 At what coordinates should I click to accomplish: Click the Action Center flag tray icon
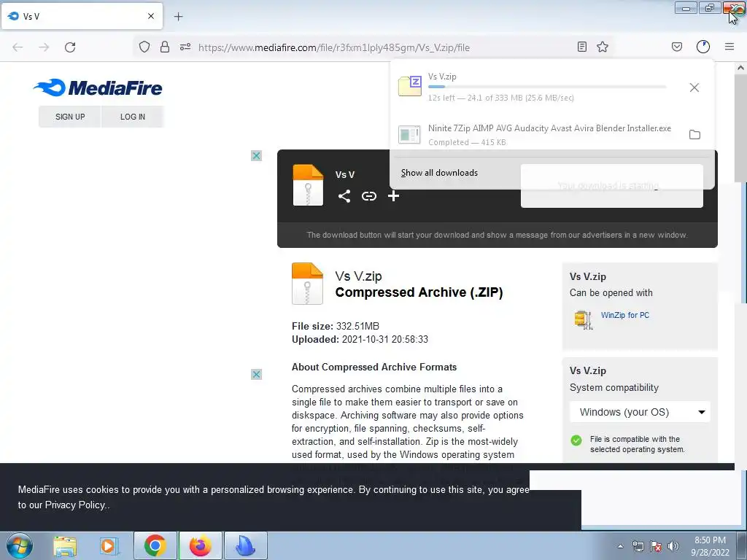656,546
